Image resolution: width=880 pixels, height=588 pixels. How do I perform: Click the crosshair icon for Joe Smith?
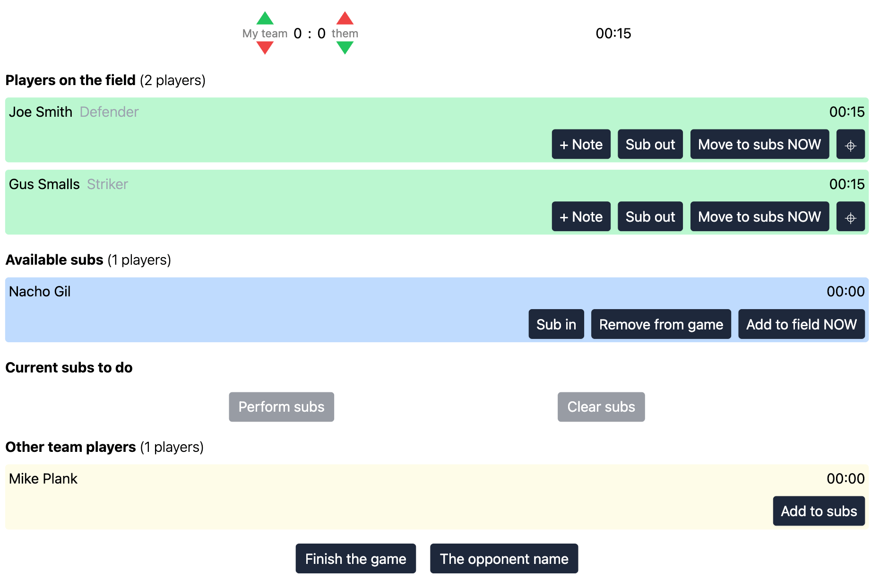coord(850,145)
